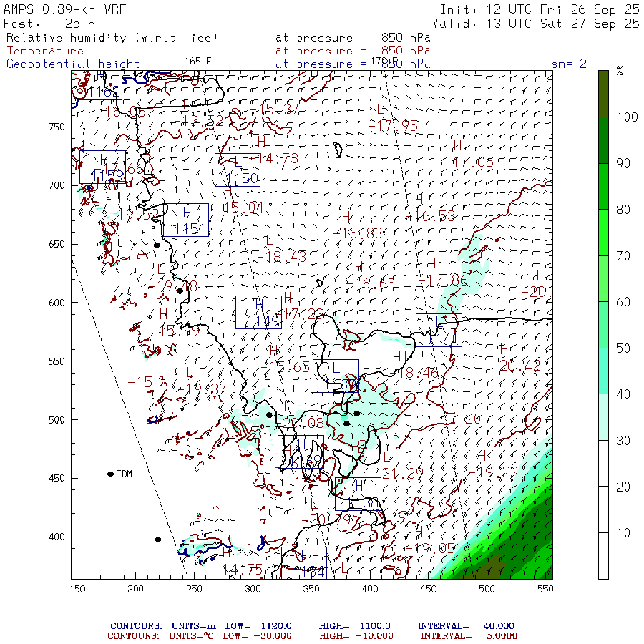This screenshot has height=644, width=644.
Task: Click the '-19.48' temperature low value
Action: coord(172,286)
